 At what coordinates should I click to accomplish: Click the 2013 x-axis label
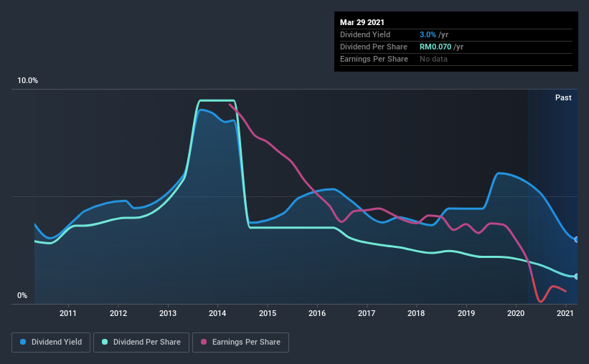click(168, 313)
